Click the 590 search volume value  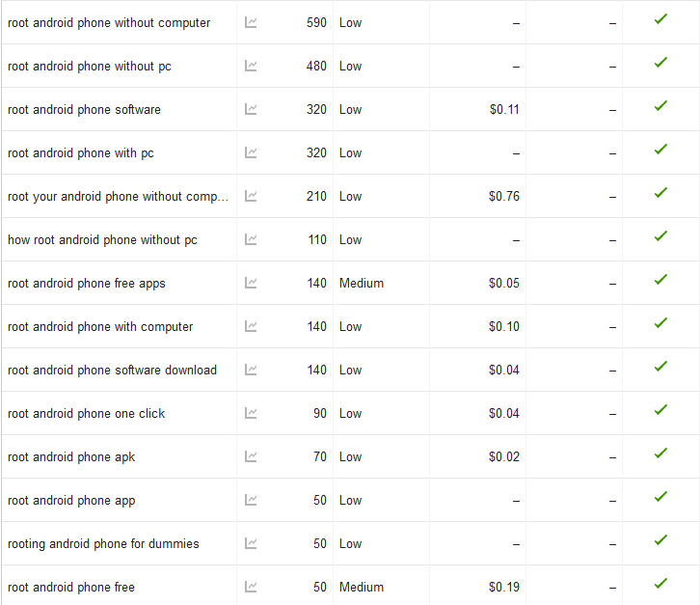pos(315,22)
